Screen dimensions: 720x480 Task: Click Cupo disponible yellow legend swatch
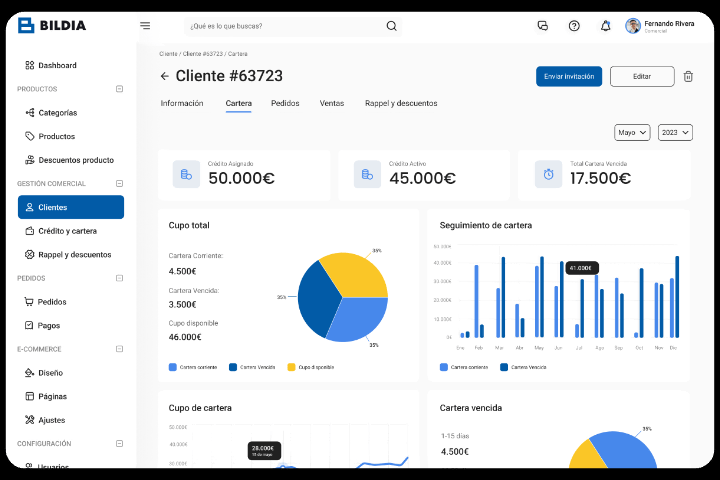coord(291,367)
